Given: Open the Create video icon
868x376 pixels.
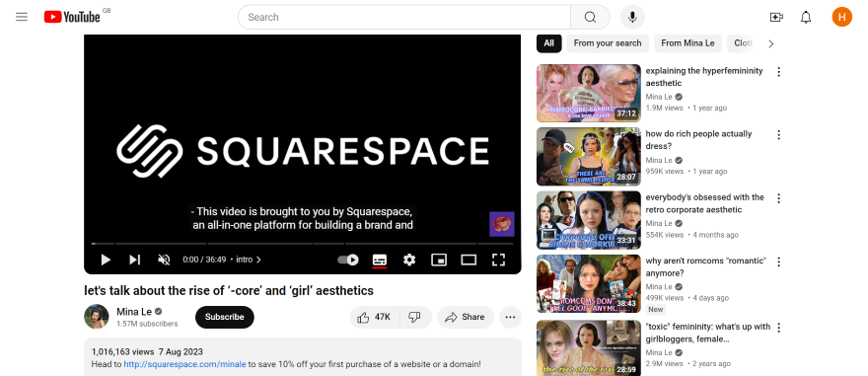Looking at the screenshot, I should (x=776, y=17).
